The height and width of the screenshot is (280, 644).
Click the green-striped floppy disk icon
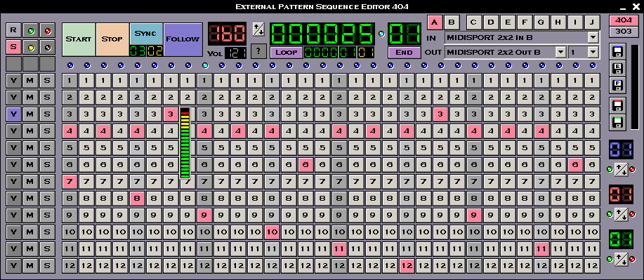coord(618,122)
